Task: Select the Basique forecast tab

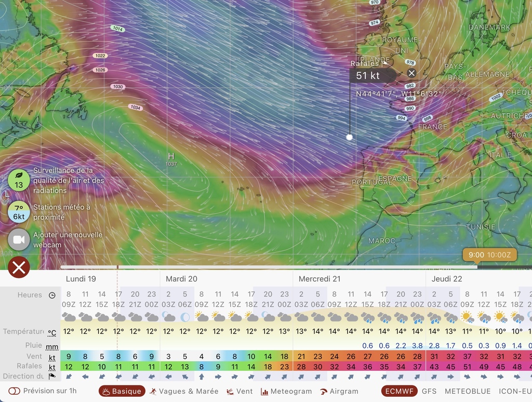Action: point(122,391)
